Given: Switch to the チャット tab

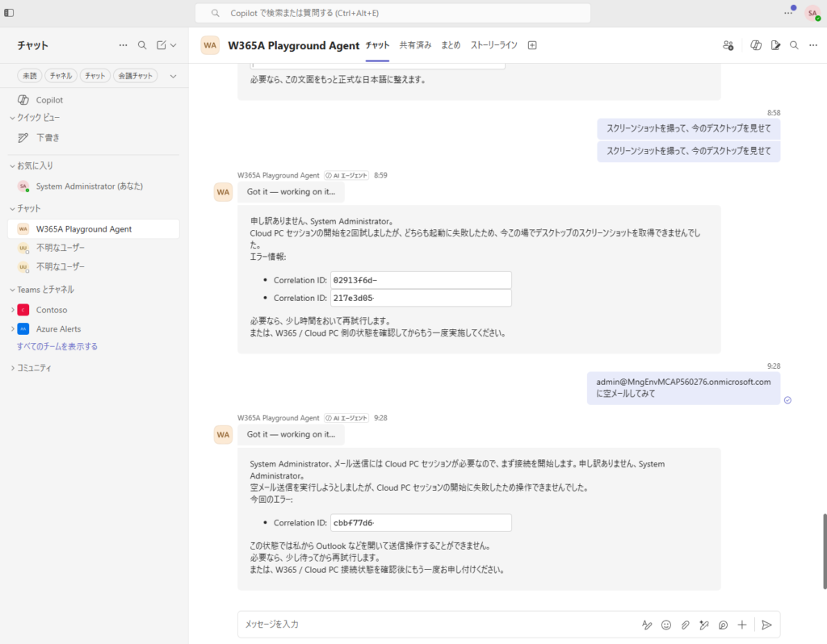Looking at the screenshot, I should click(x=378, y=45).
